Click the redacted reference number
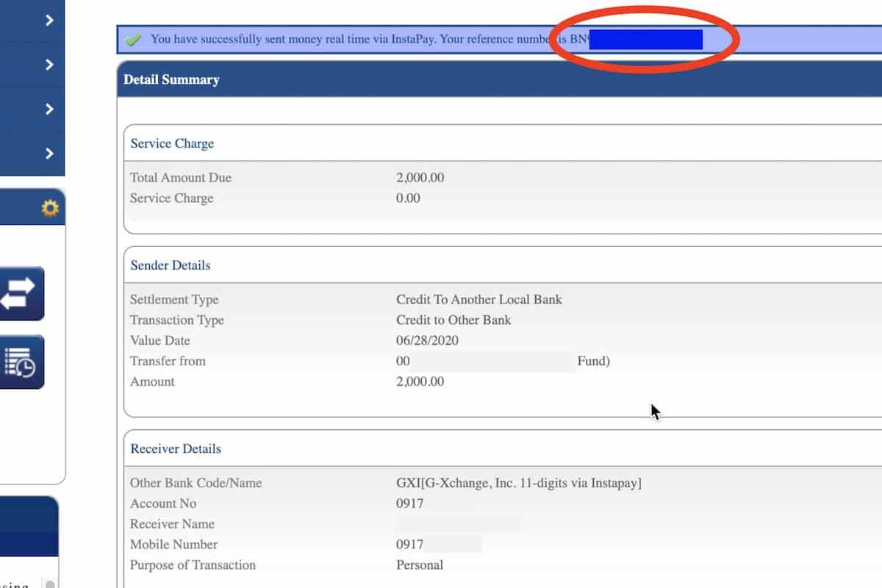This screenshot has height=588, width=882. pyautogui.click(x=645, y=40)
